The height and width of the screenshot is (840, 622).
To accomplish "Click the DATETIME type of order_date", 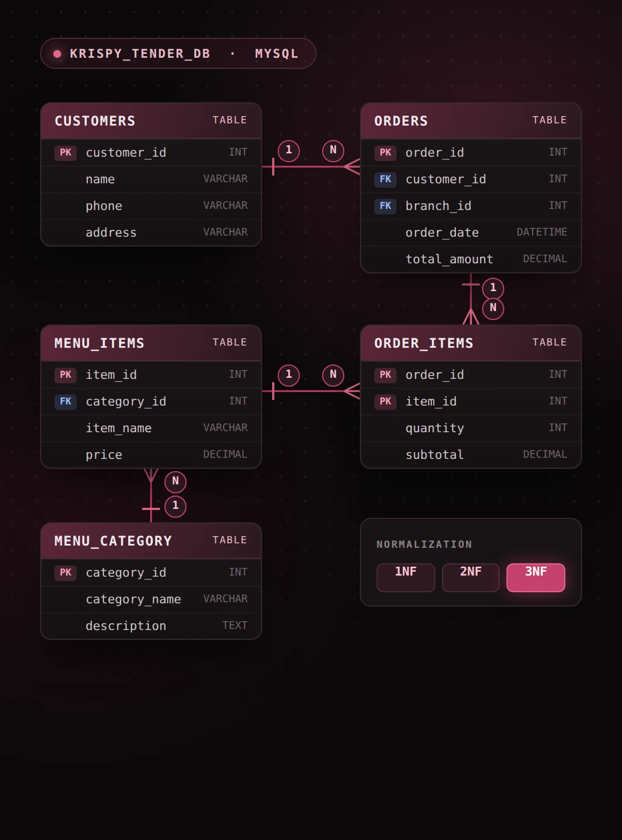I will (542, 232).
